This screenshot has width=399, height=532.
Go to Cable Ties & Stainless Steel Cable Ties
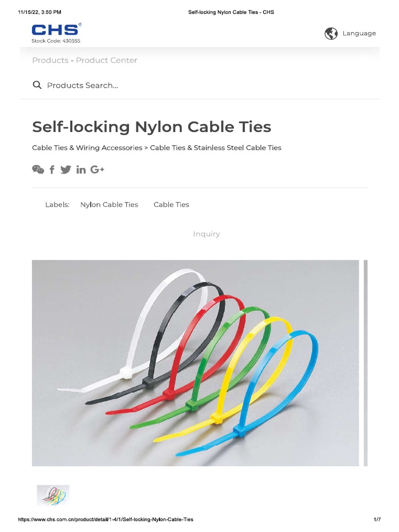(216, 148)
